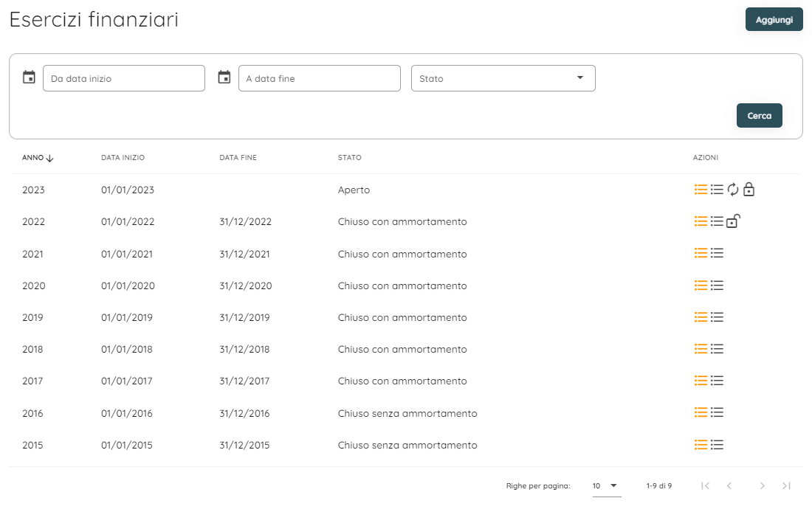Open calendar picker for Da data inizio
The image size is (812, 512).
click(x=29, y=77)
